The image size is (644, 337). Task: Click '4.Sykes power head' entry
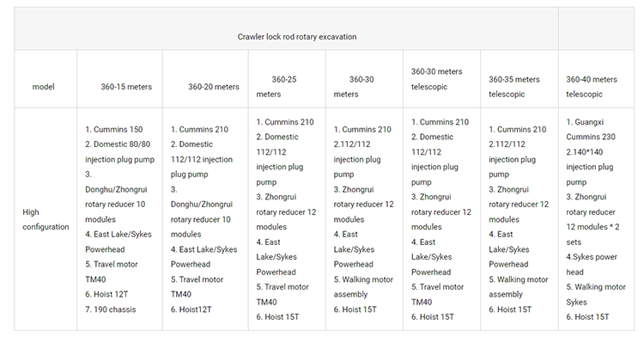592,264
